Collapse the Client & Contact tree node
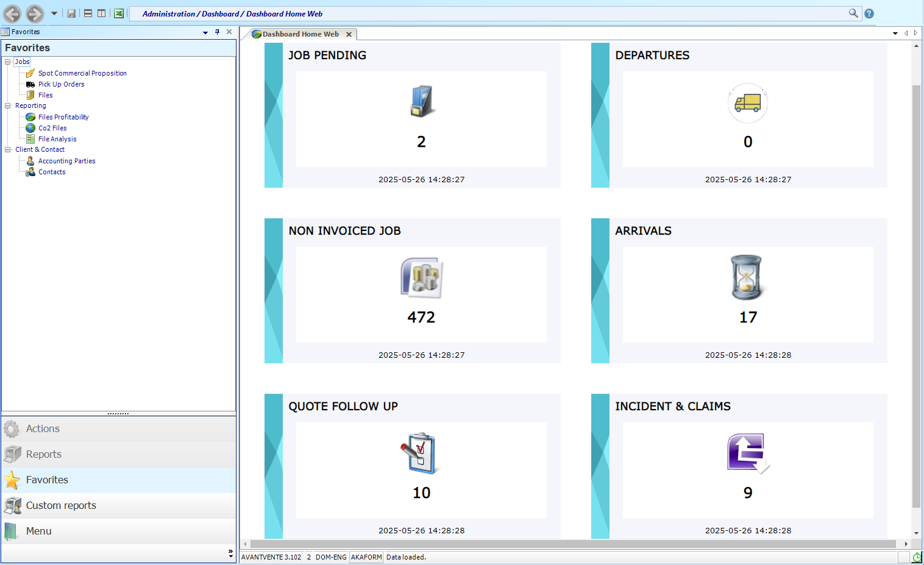The image size is (924, 565). pyautogui.click(x=8, y=149)
